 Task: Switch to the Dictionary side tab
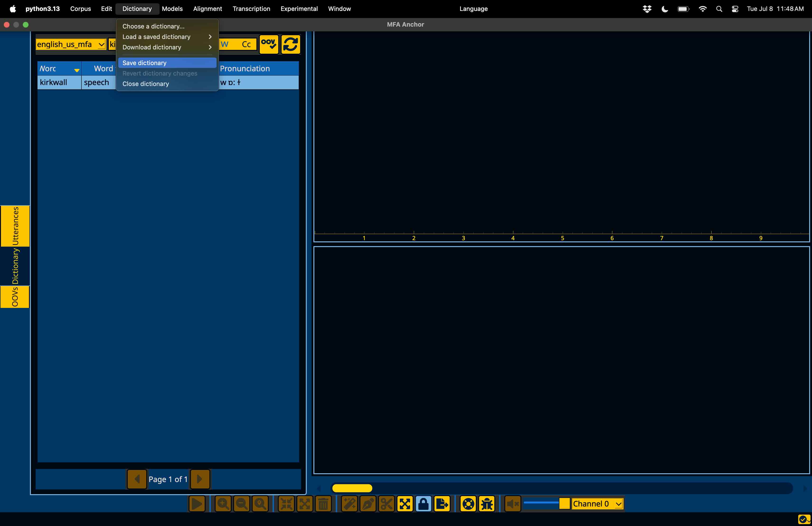click(15, 266)
